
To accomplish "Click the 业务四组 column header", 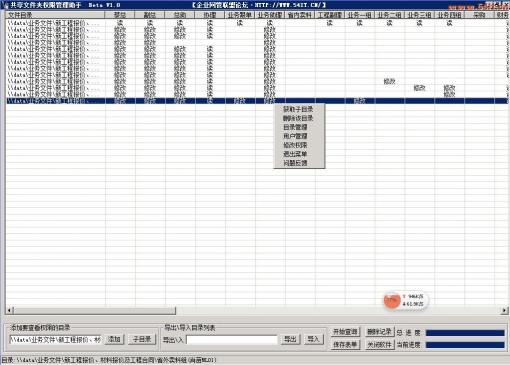I will (449, 15).
